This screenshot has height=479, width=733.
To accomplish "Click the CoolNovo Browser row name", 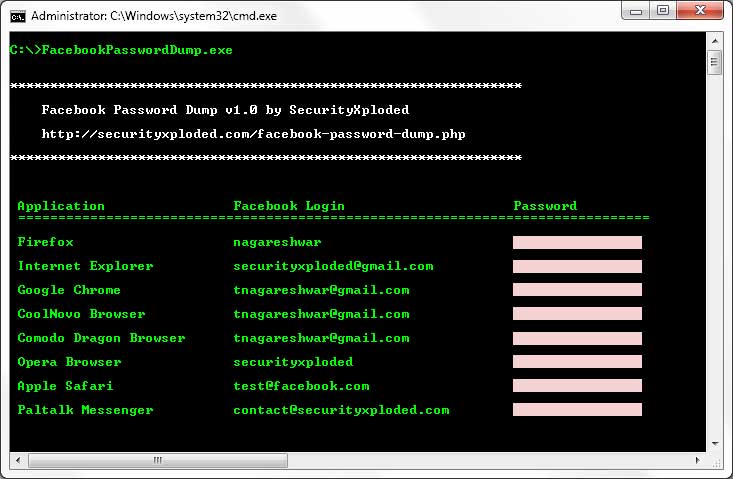I will (x=81, y=314).
